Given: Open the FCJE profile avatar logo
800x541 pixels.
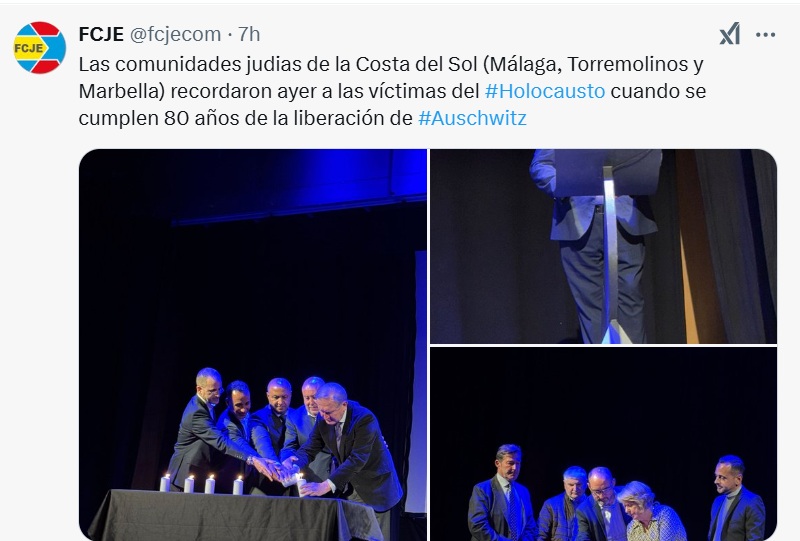Looking at the screenshot, I should click(x=39, y=47).
